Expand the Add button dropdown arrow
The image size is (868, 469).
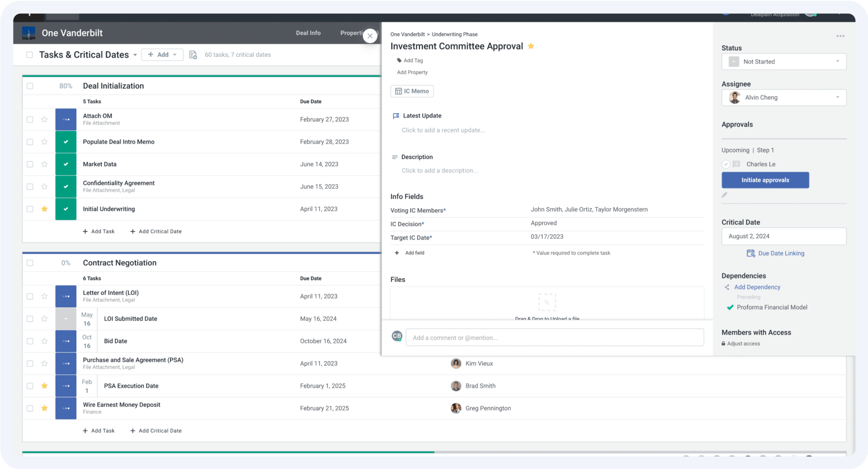174,55
